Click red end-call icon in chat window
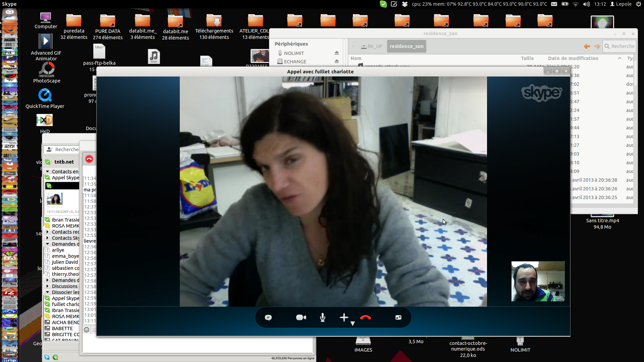The height and width of the screenshot is (362, 644). [89, 159]
